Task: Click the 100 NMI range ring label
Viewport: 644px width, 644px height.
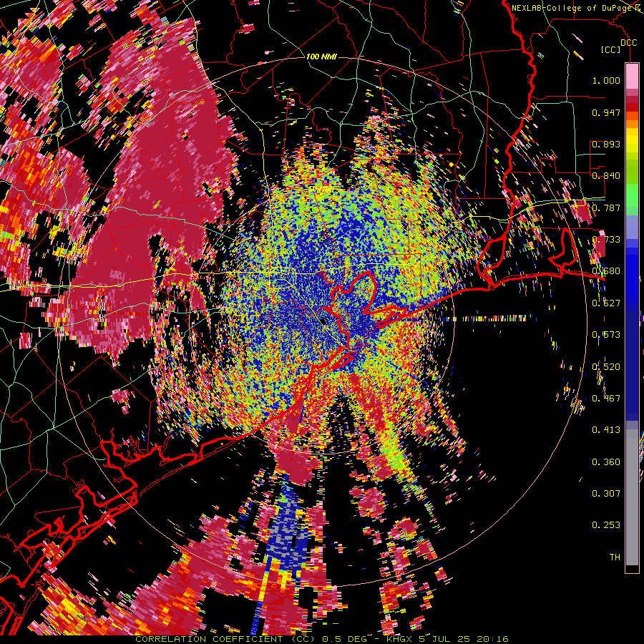Action: tap(321, 57)
